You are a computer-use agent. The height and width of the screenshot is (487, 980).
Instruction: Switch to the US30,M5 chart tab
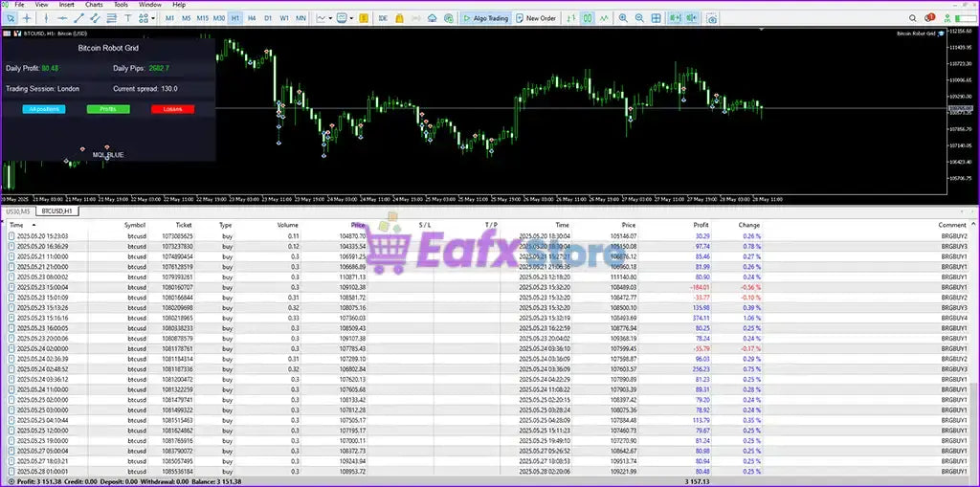18,211
